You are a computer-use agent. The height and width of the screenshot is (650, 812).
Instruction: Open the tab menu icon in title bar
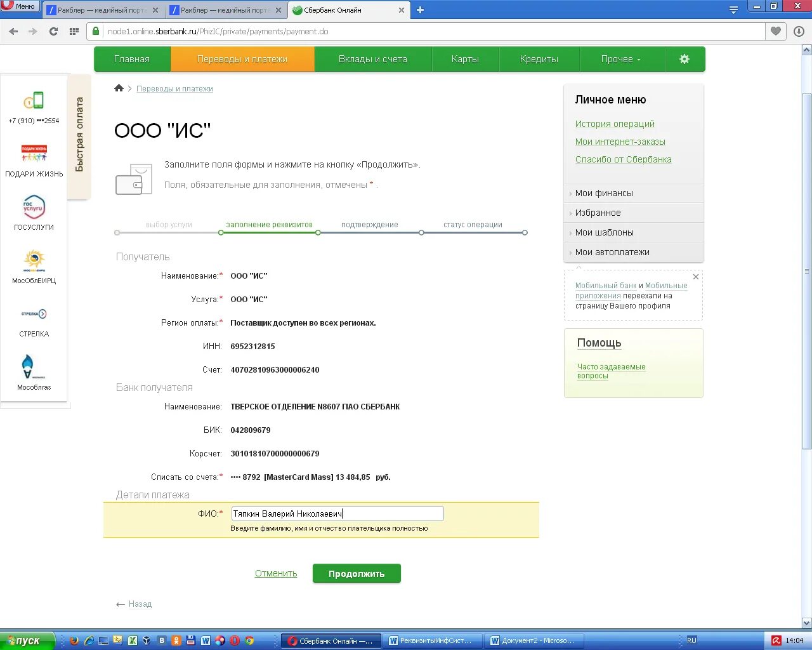tap(733, 10)
